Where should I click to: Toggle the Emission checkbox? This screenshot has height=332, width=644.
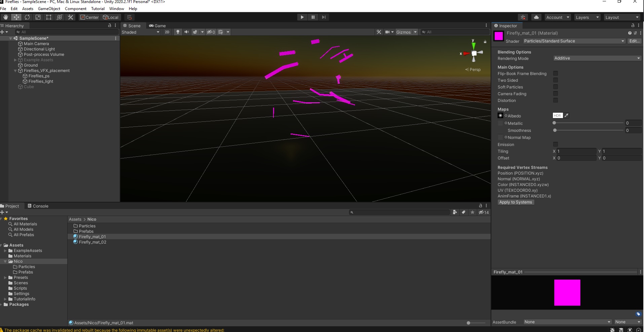[x=556, y=144]
